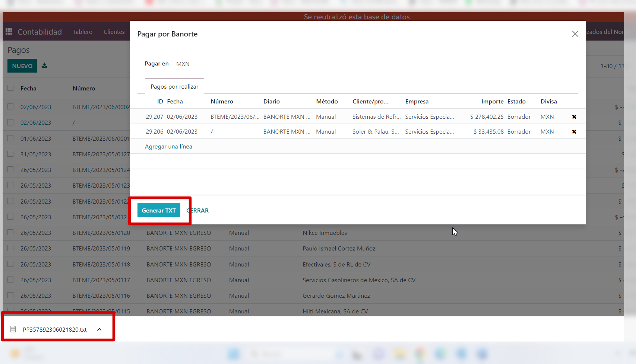Image resolution: width=636 pixels, height=364 pixels.
Task: Toggle the select-all checkbox in Fecha header
Action: (10, 88)
